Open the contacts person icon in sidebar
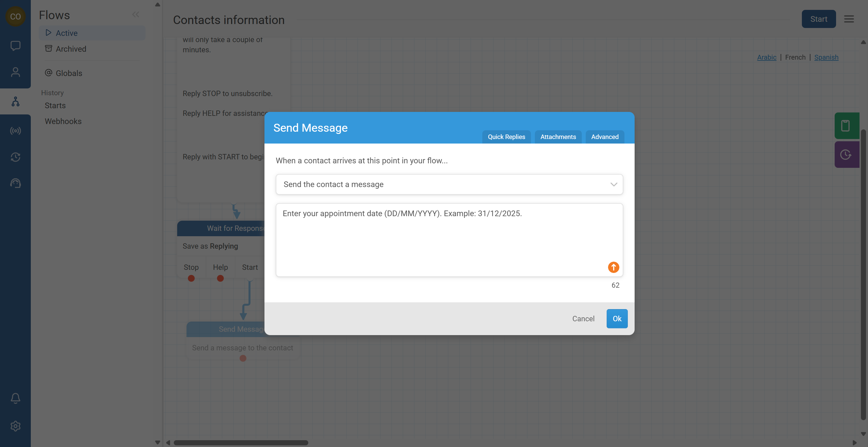 (15, 72)
